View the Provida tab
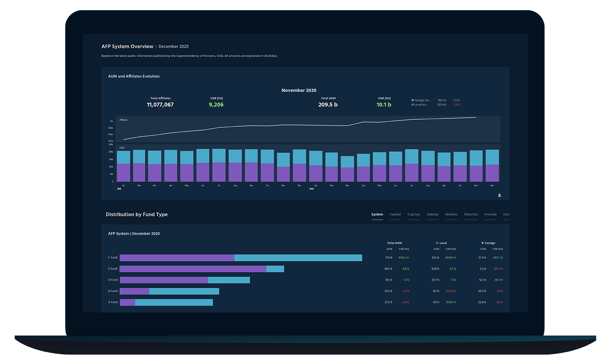Image resolution: width=609 pixels, height=364 pixels. (x=490, y=215)
